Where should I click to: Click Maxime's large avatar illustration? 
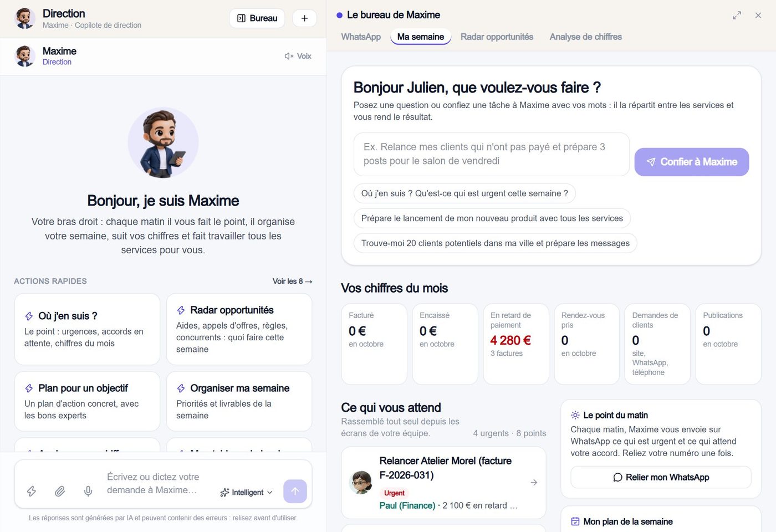pos(163,143)
